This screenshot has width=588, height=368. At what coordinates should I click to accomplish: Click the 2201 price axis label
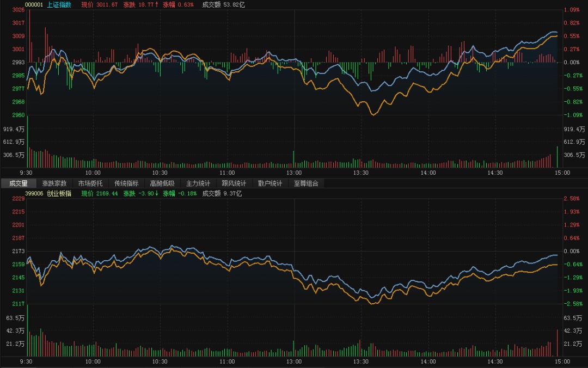19,225
